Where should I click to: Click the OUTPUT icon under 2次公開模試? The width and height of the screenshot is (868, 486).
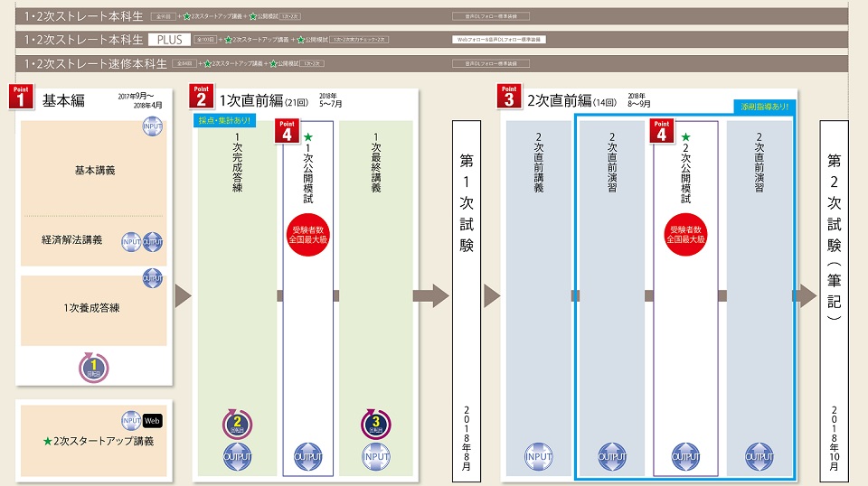click(685, 456)
